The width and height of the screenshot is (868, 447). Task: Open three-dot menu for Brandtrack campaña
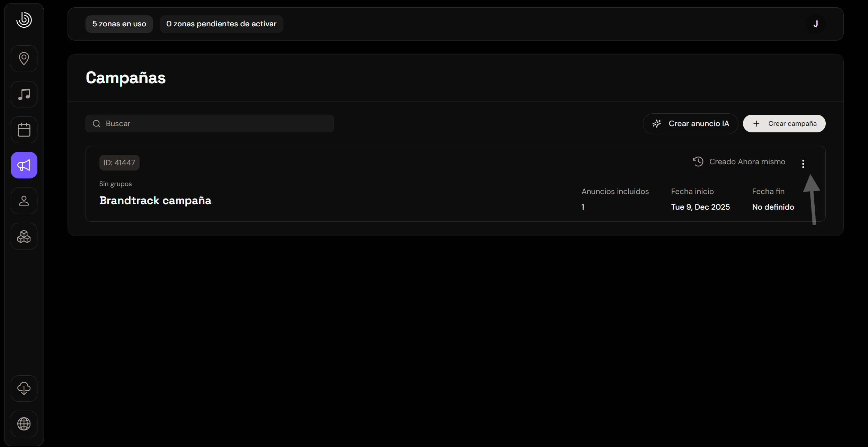pos(803,164)
